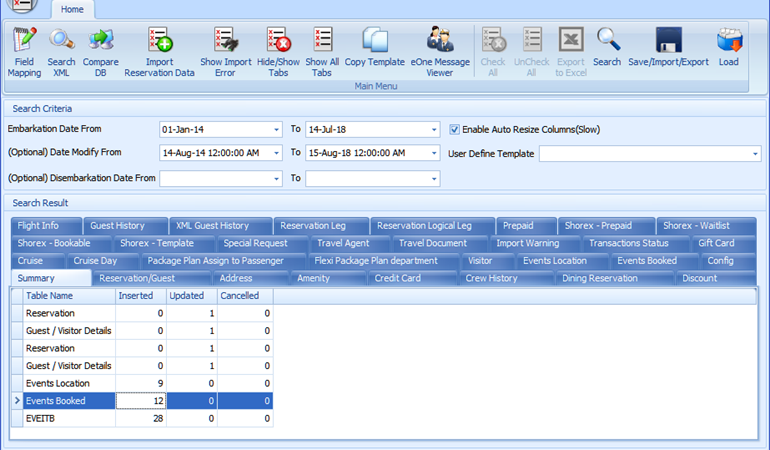Viewport: 770px width, 450px height.
Task: Open the Events Booked tab
Action: tap(655, 261)
